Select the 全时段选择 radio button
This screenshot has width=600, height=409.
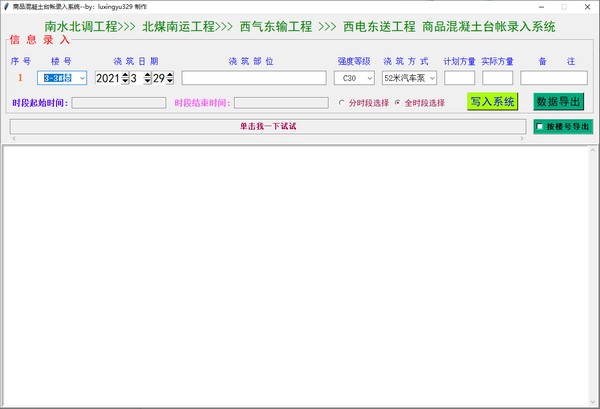click(398, 103)
